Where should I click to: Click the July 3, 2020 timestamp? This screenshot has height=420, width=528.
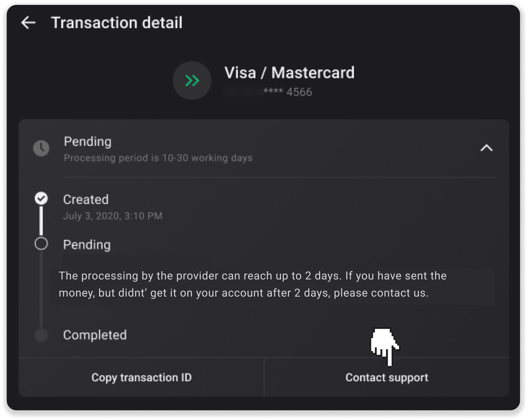point(113,216)
